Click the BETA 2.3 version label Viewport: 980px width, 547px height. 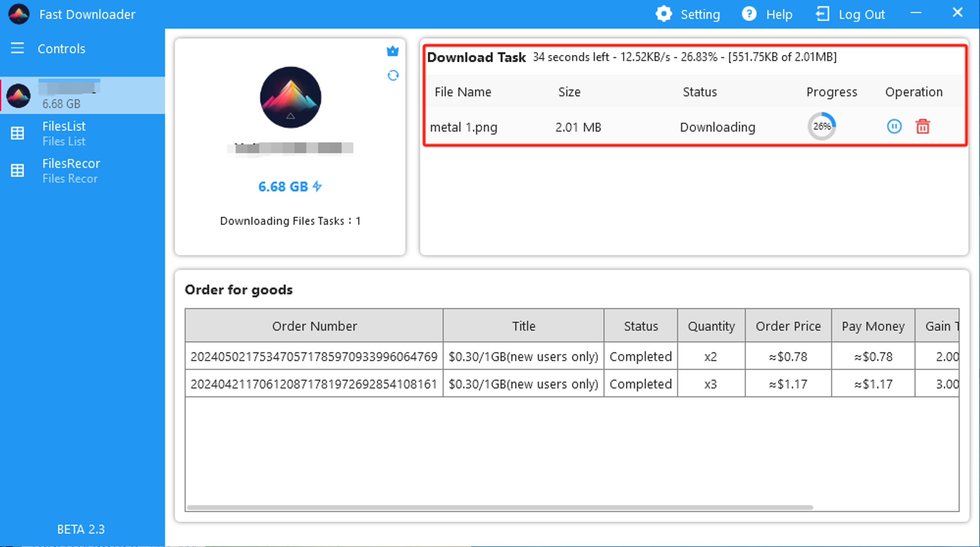81,529
